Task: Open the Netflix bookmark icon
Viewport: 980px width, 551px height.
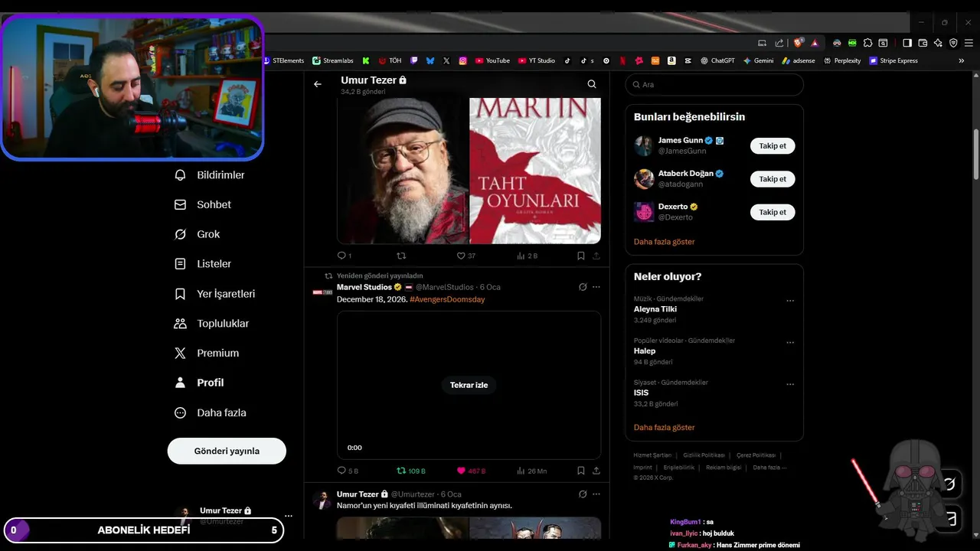Action: click(622, 60)
